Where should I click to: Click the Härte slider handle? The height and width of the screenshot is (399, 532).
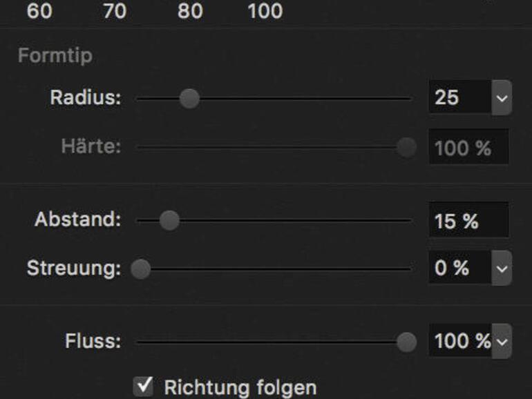point(406,147)
